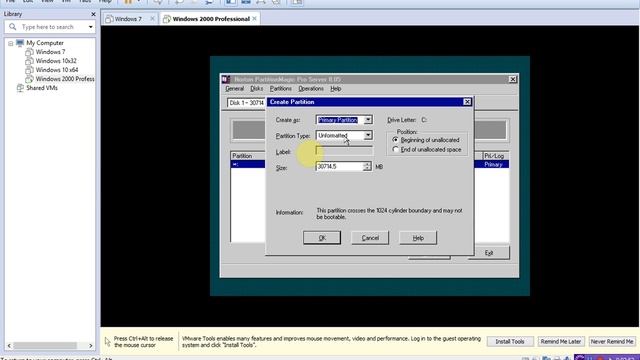Select the highlighted *: partition row

pos(248,164)
